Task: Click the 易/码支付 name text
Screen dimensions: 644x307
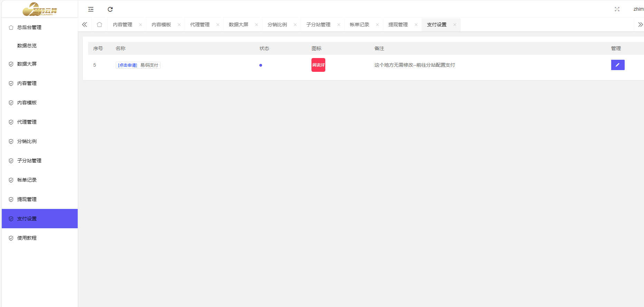Action: pyautogui.click(x=149, y=65)
